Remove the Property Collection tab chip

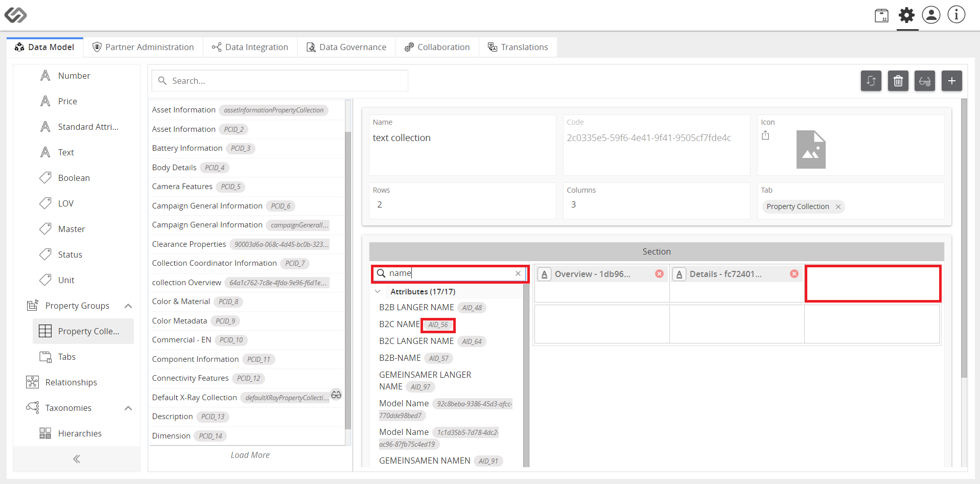point(838,207)
